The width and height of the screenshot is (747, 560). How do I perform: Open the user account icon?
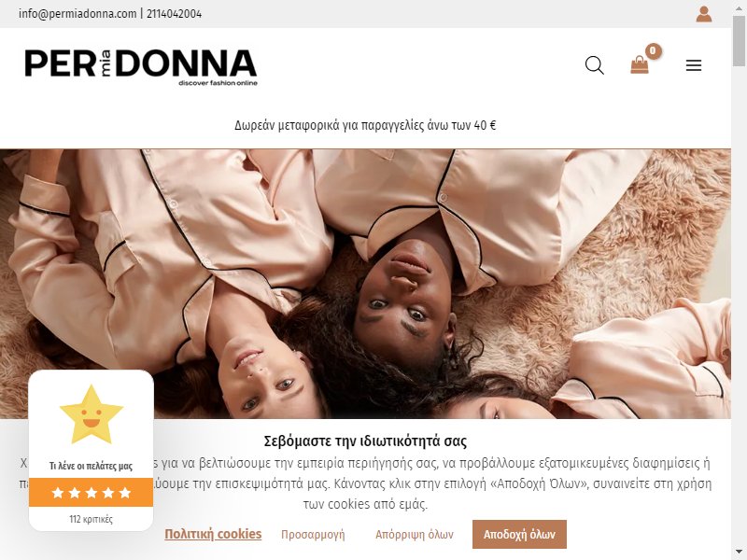pos(704,14)
